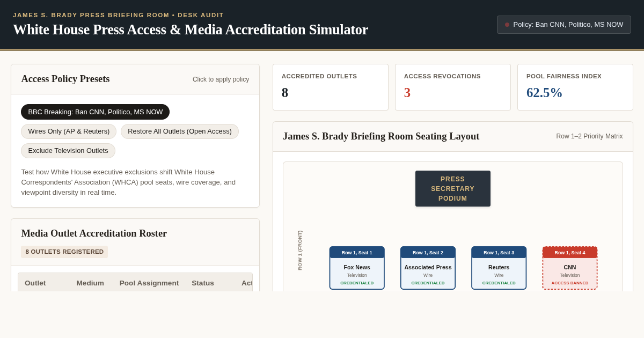Select Associated Press seat card
This screenshot has width=644, height=338.
click(428, 268)
